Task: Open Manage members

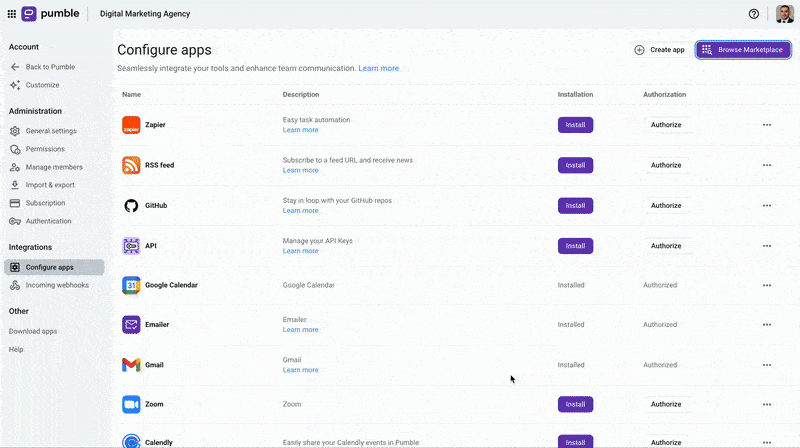Action: click(46, 167)
